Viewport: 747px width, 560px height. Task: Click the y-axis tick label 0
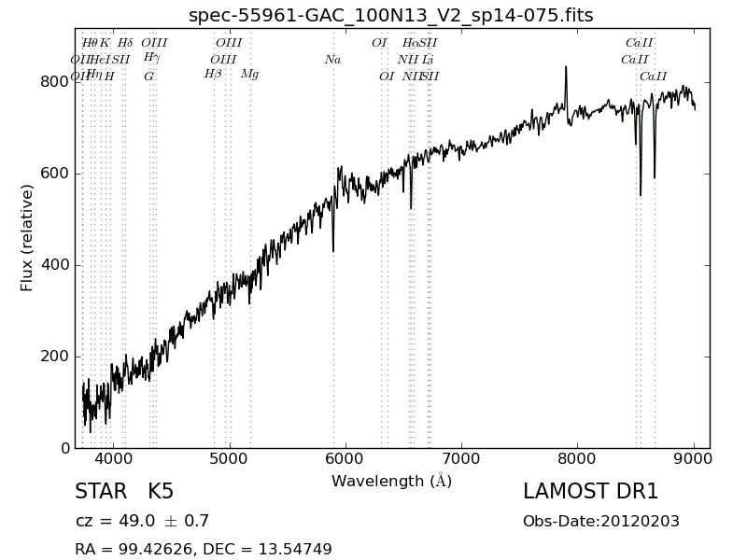point(65,448)
